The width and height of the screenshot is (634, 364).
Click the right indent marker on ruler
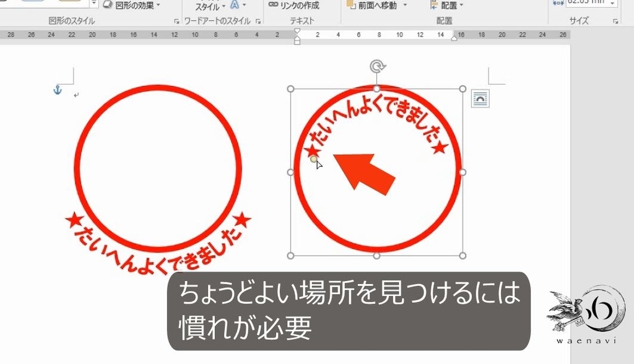454,38
